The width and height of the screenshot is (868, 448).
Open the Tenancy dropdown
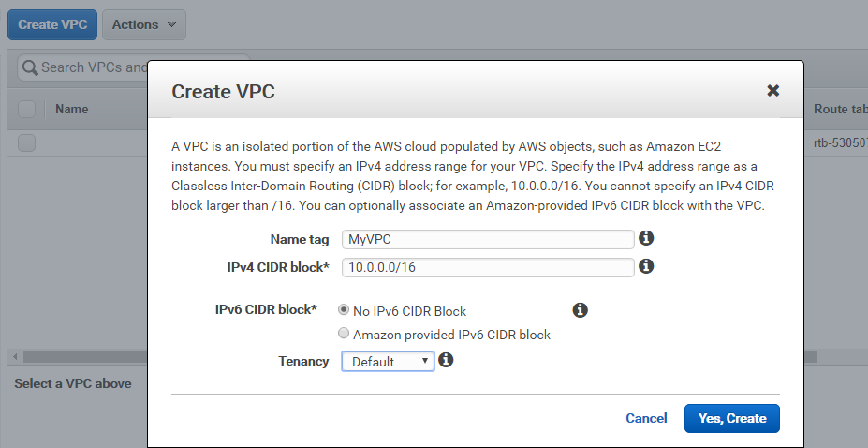[x=388, y=361]
